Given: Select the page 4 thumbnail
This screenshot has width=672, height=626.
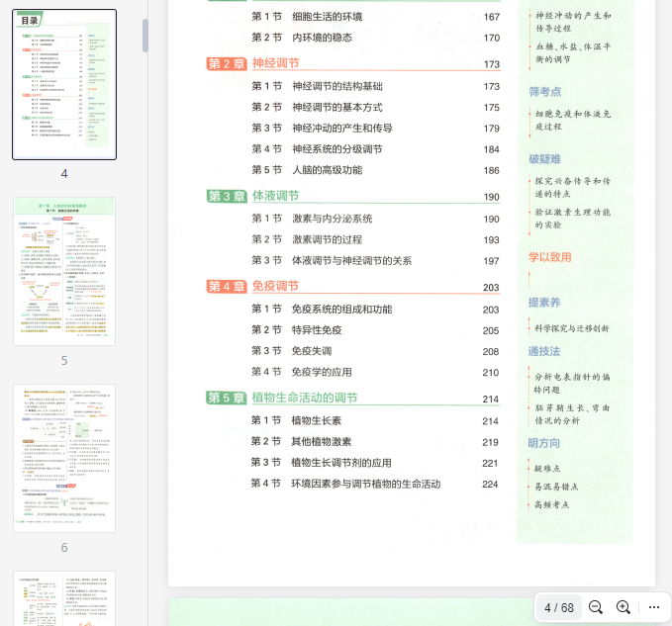Looking at the screenshot, I should (64, 84).
